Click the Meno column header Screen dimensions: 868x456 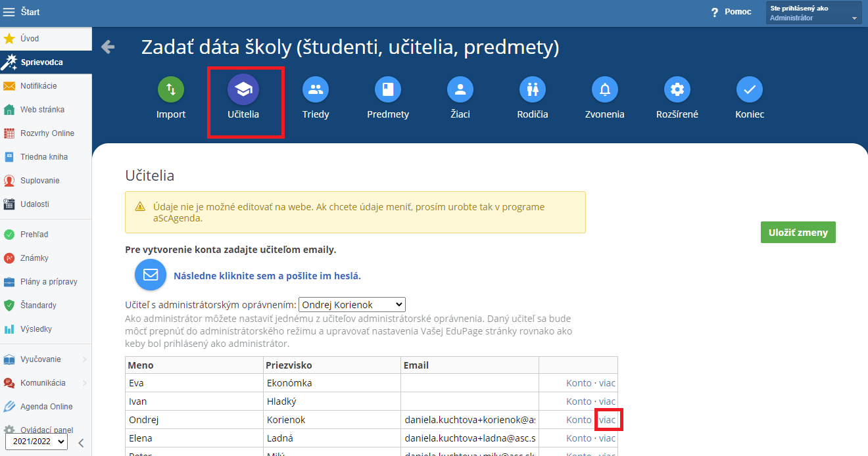click(194, 365)
